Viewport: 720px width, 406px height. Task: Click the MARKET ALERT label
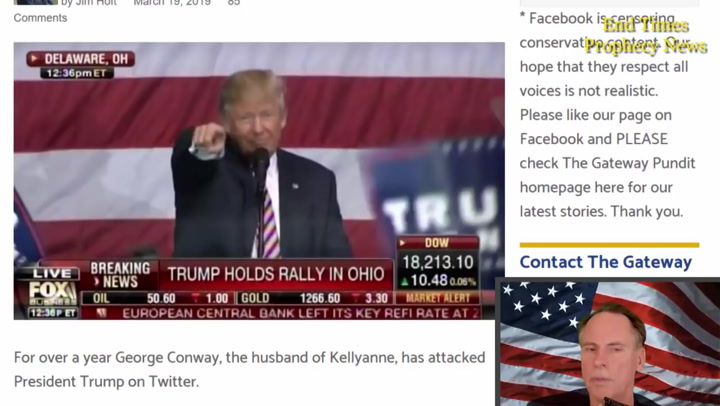438,298
